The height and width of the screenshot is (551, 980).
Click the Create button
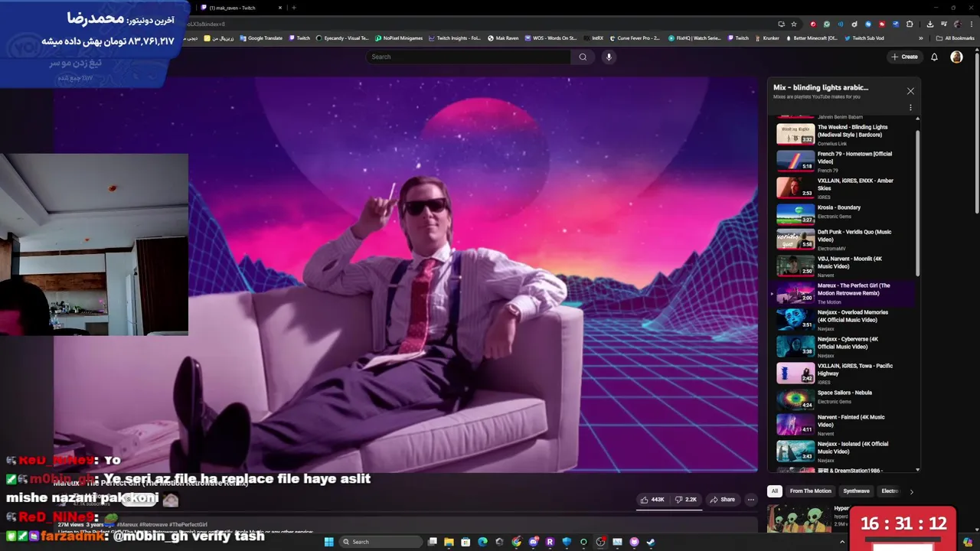(904, 57)
